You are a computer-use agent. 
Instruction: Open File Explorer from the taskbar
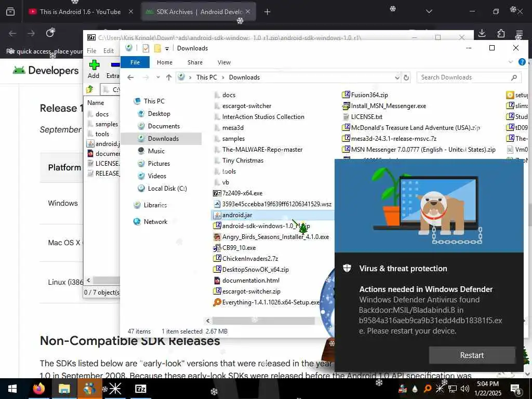(x=64, y=389)
